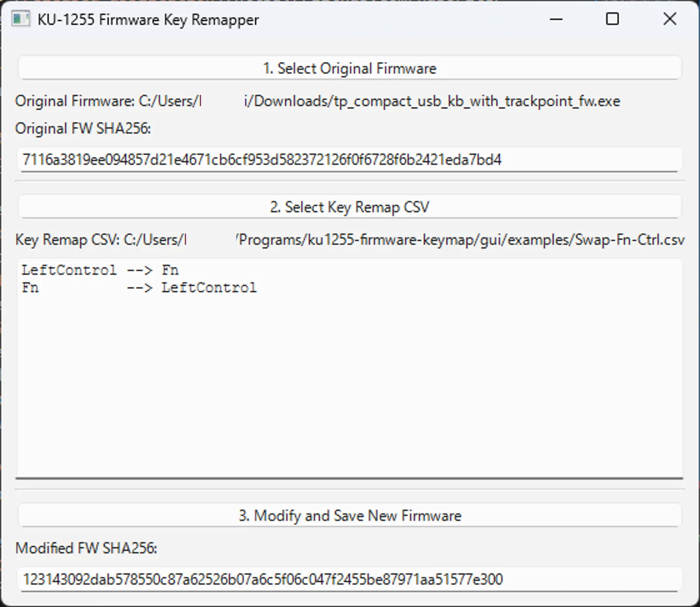Click the 'KU-1255 Firmware Key Remapper' window title
700x607 pixels.
[148, 20]
